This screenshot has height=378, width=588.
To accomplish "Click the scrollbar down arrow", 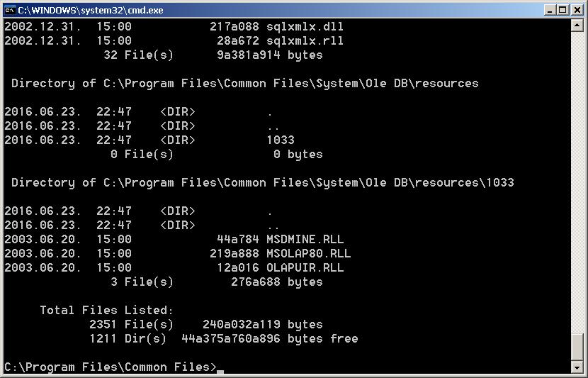I will point(577,367).
